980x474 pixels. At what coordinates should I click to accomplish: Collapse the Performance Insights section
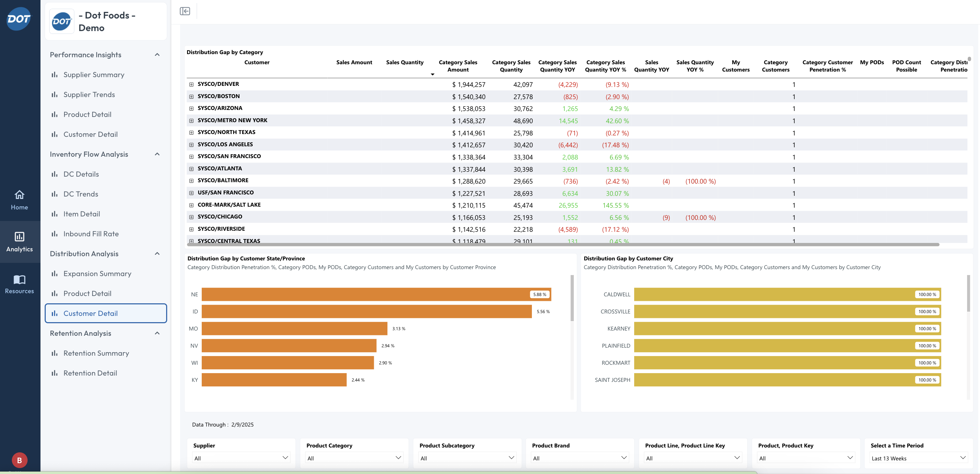(157, 55)
